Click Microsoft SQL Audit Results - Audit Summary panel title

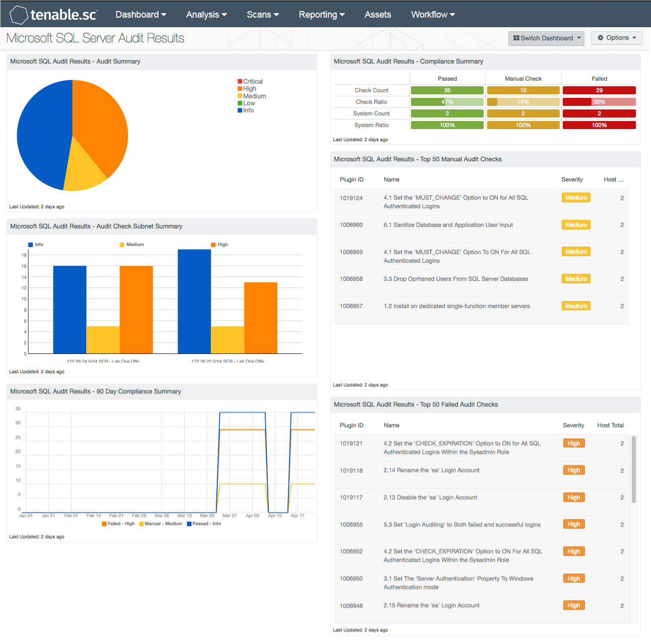[75, 62]
